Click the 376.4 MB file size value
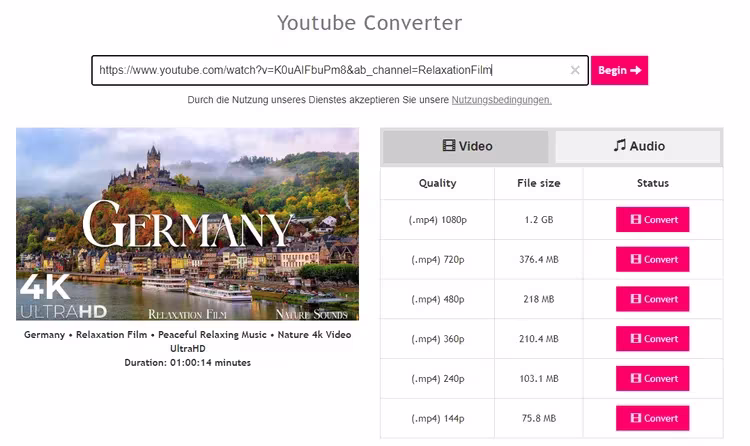 point(539,259)
